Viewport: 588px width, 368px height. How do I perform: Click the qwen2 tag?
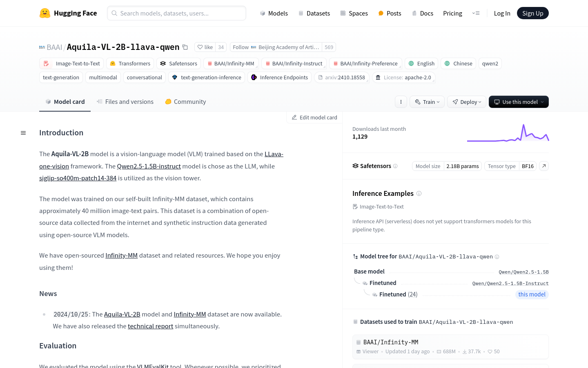point(490,63)
